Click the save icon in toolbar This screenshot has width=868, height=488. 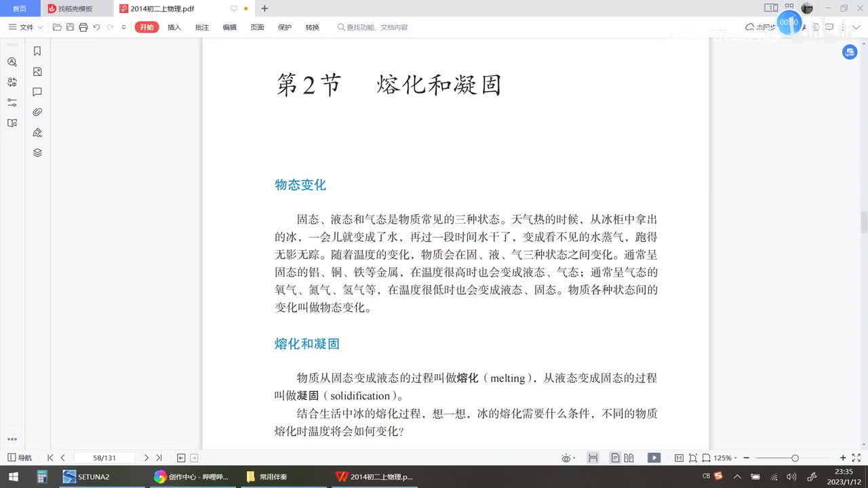[x=70, y=27]
